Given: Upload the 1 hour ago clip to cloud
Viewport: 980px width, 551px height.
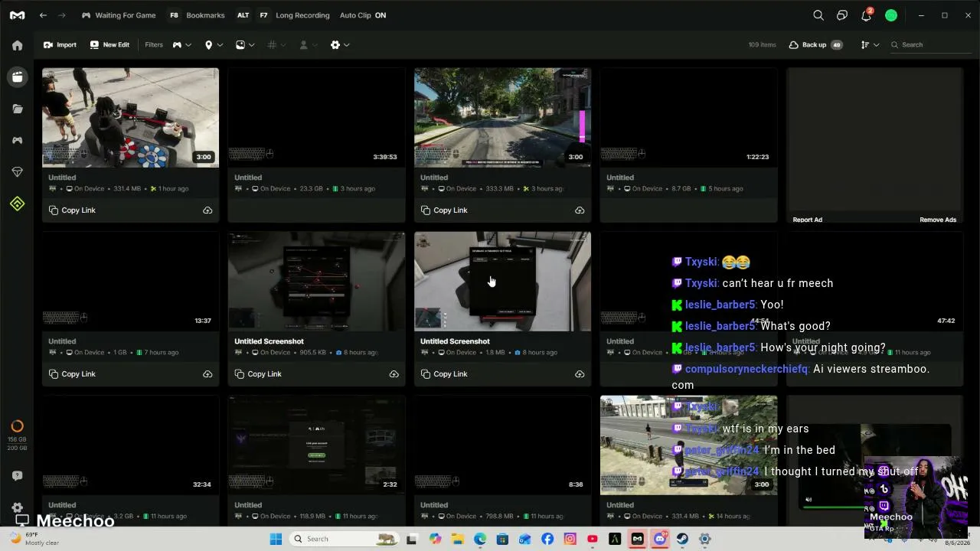Looking at the screenshot, I should click(x=207, y=210).
